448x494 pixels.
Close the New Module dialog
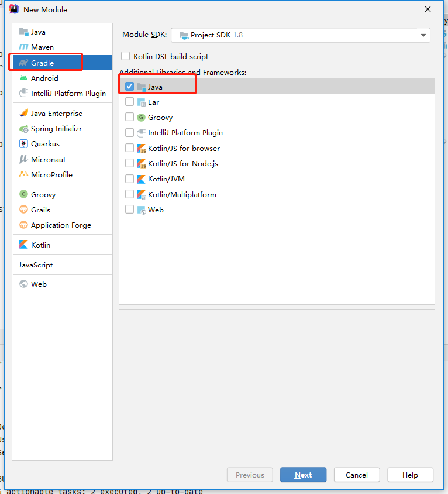(x=428, y=9)
